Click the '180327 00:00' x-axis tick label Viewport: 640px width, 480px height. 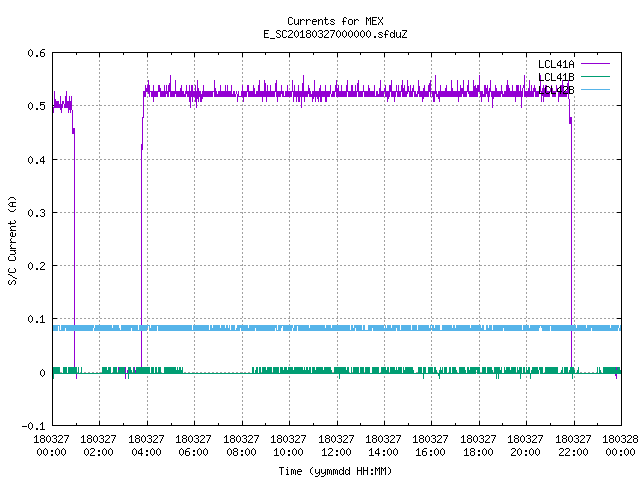[51, 445]
